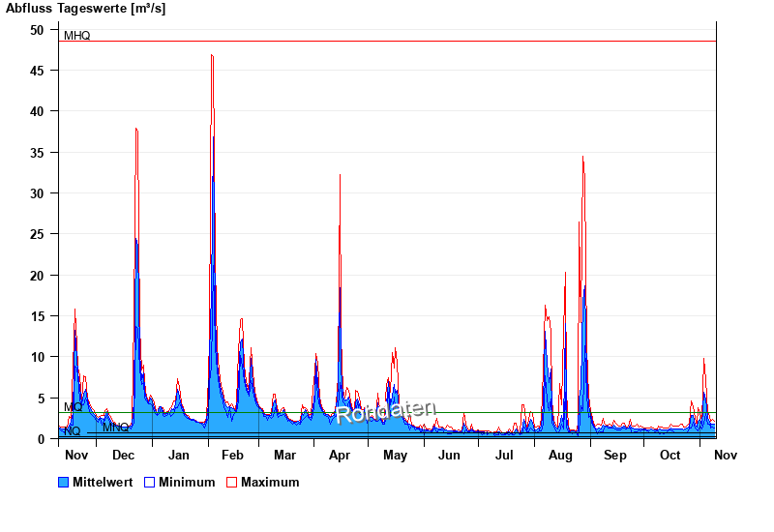The width and height of the screenshot is (774, 532).
Task: Click the MNQ reference line label
Action: click(116, 427)
